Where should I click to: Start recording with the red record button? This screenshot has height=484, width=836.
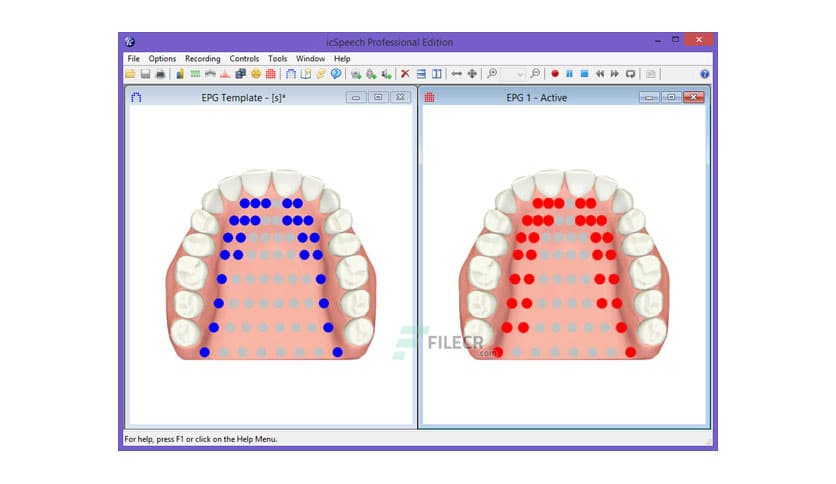pyautogui.click(x=555, y=74)
